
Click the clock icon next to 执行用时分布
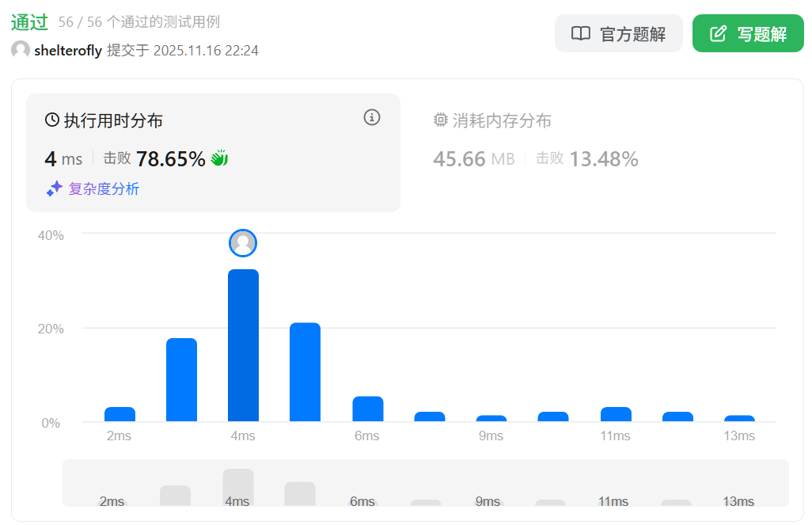click(x=52, y=120)
